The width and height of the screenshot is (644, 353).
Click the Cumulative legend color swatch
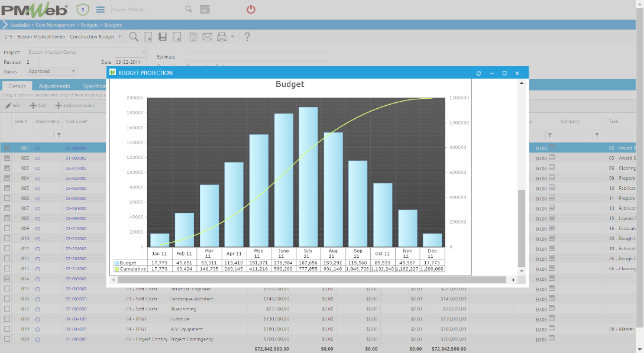coord(116,269)
